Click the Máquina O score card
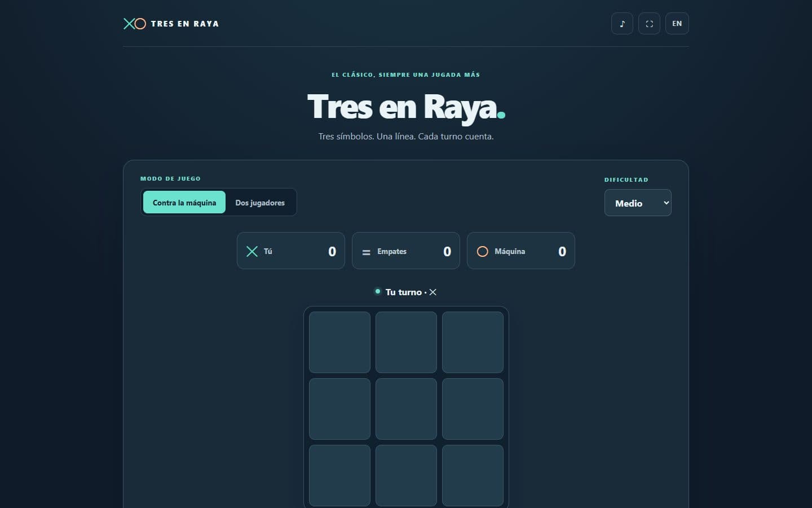This screenshot has width=812, height=508. click(x=521, y=251)
